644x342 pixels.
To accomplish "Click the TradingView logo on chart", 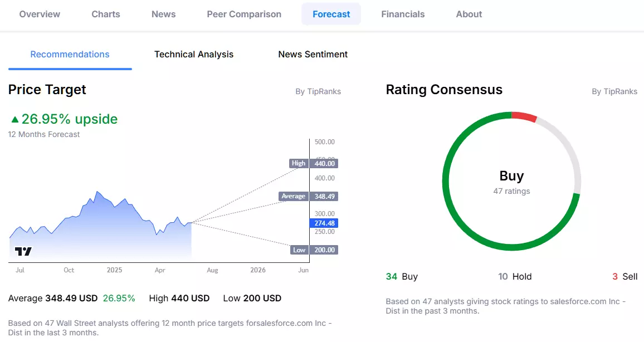I will tap(23, 251).
